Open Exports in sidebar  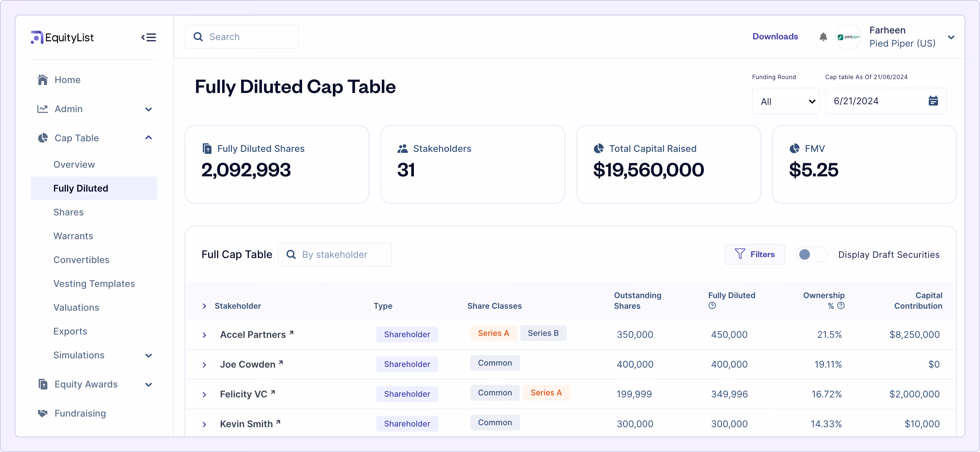[x=70, y=332]
